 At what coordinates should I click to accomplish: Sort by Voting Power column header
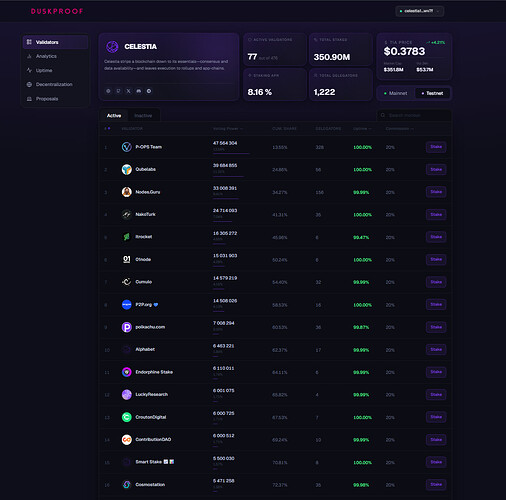[228, 129]
